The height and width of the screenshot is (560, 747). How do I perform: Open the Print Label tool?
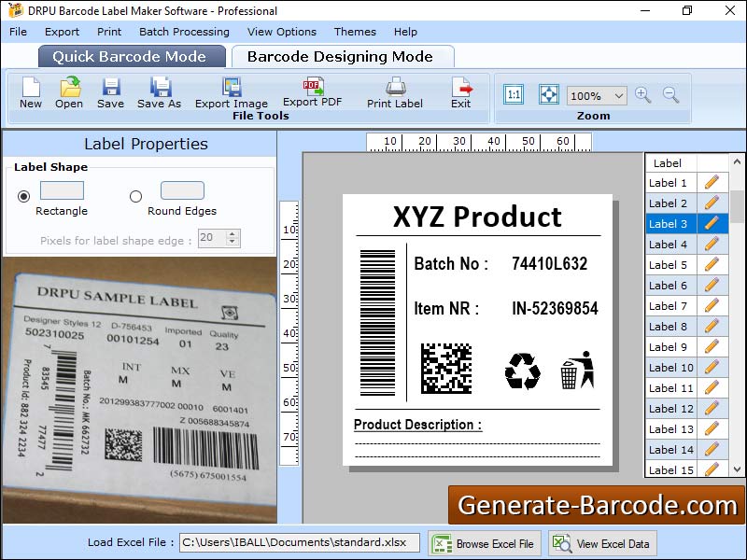point(394,92)
